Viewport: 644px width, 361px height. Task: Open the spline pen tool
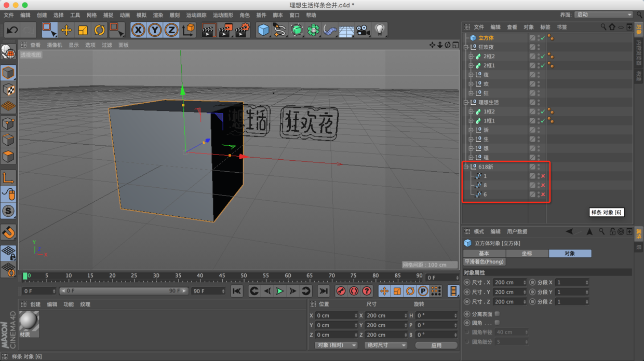[x=280, y=30]
